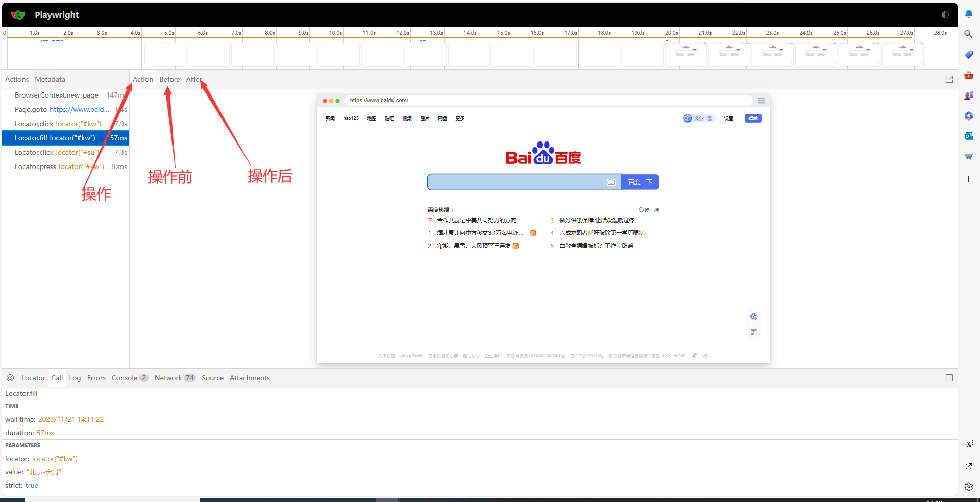Select the pick locator target icon
This screenshot has width=980, height=502.
[10, 378]
